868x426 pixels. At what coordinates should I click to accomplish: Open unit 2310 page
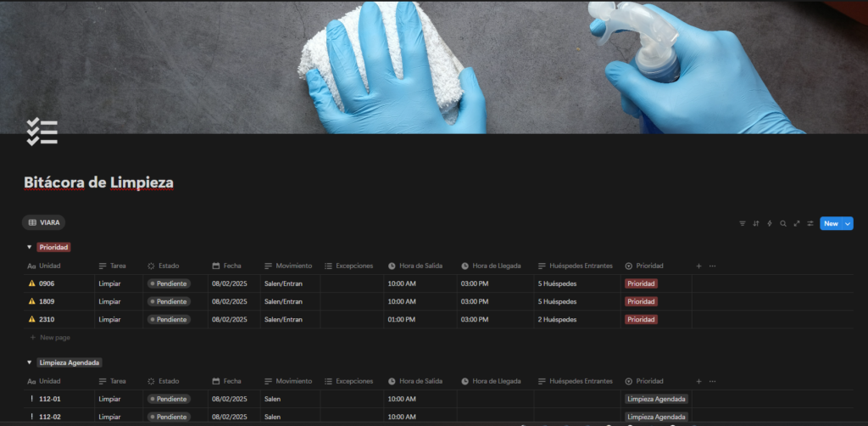(47, 320)
